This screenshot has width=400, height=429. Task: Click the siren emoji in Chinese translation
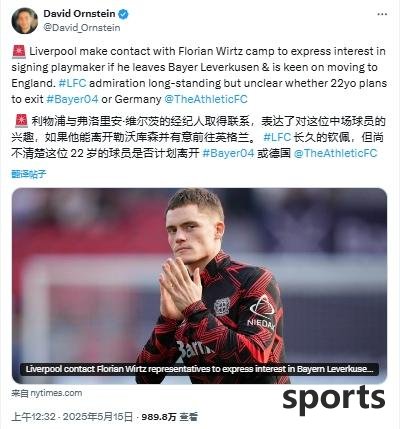(x=21, y=121)
